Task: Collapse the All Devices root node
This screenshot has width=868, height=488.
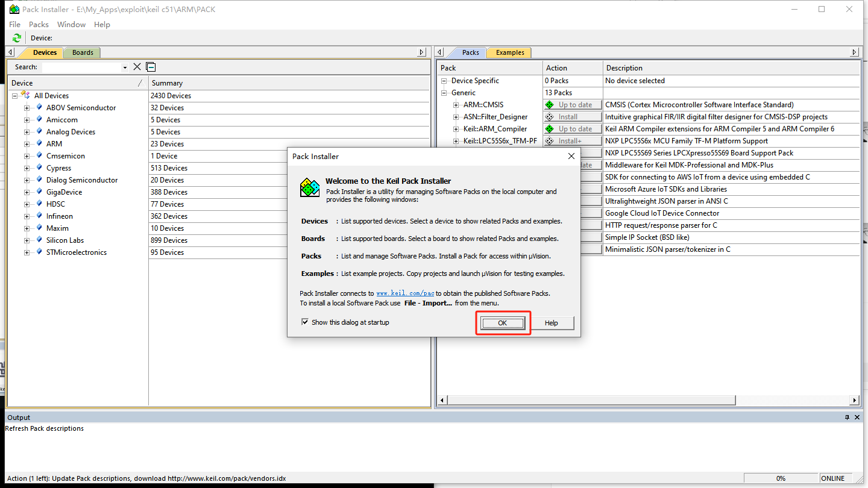Action: (x=14, y=96)
